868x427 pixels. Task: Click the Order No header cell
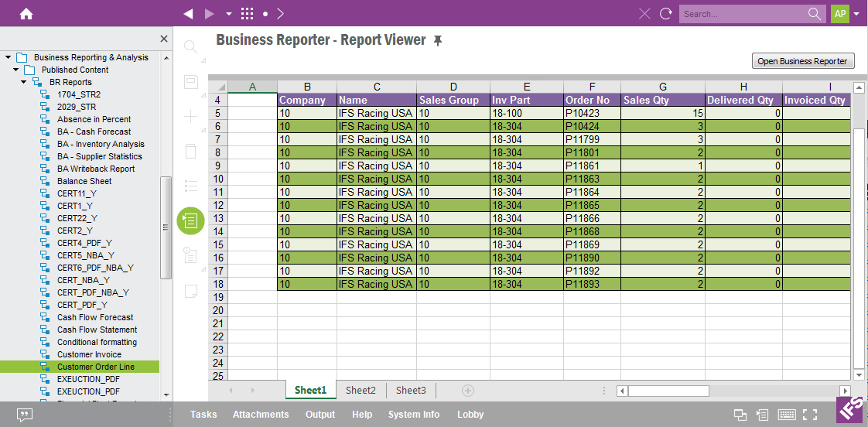click(593, 101)
